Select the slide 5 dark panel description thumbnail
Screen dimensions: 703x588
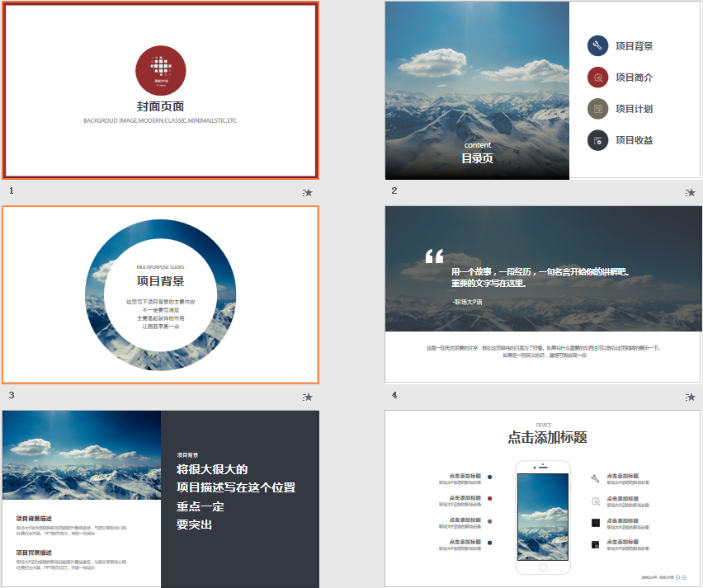pyautogui.click(x=161, y=499)
